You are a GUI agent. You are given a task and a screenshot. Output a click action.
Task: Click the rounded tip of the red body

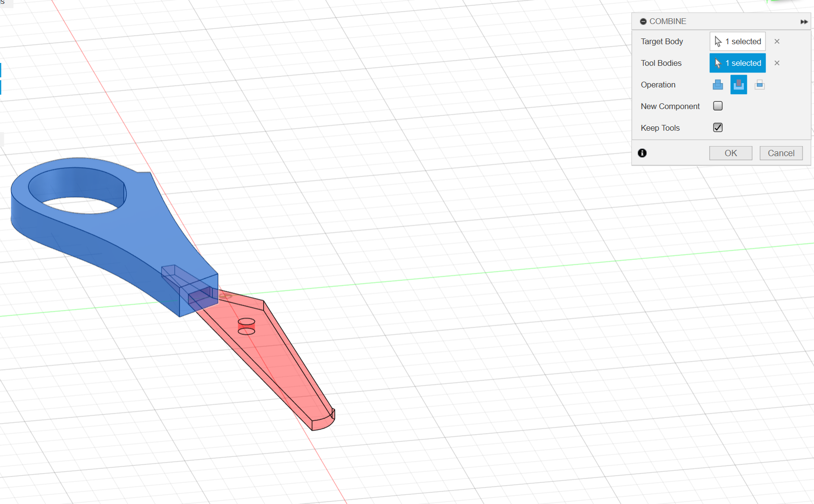[323, 422]
